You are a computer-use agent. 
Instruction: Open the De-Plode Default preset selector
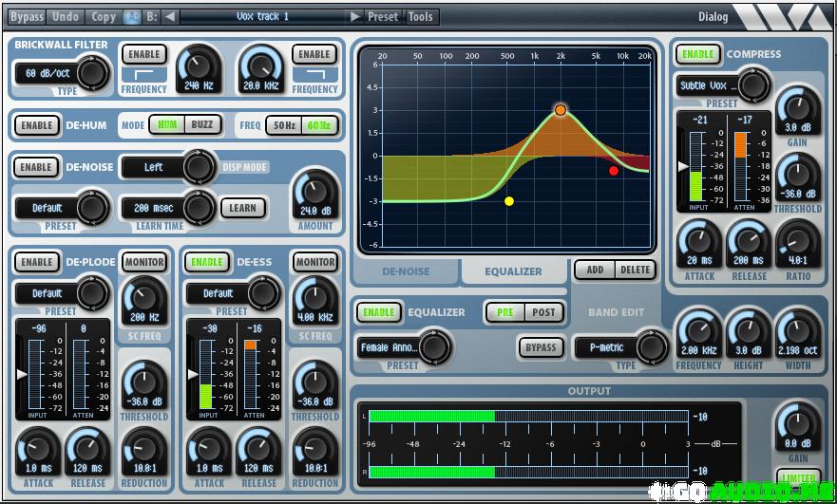click(61, 292)
